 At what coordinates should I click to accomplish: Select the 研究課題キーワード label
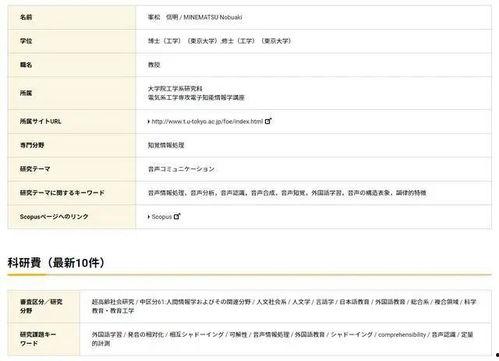pos(38,339)
